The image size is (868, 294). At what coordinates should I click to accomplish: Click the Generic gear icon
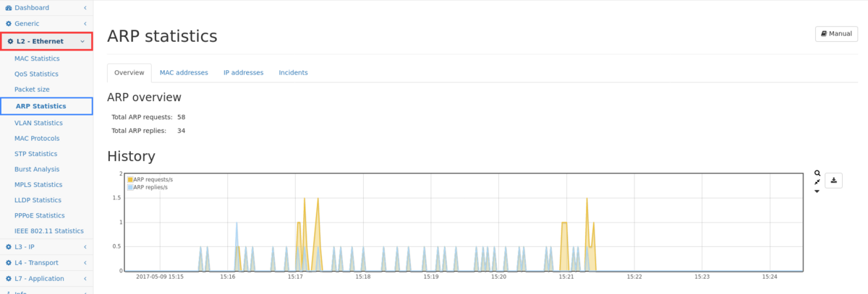click(9, 24)
